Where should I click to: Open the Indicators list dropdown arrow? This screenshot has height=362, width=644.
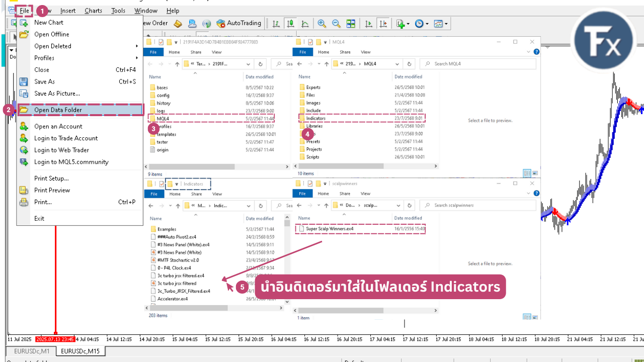point(408,24)
